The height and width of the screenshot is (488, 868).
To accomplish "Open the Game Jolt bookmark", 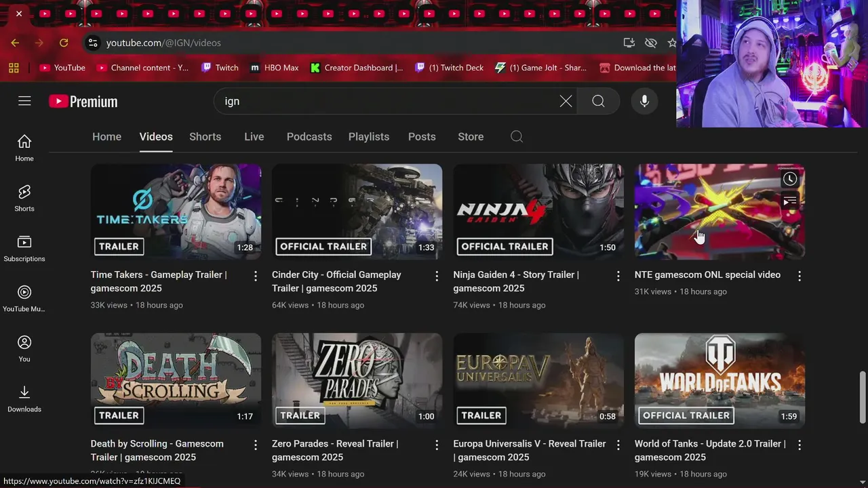I will [x=541, y=68].
